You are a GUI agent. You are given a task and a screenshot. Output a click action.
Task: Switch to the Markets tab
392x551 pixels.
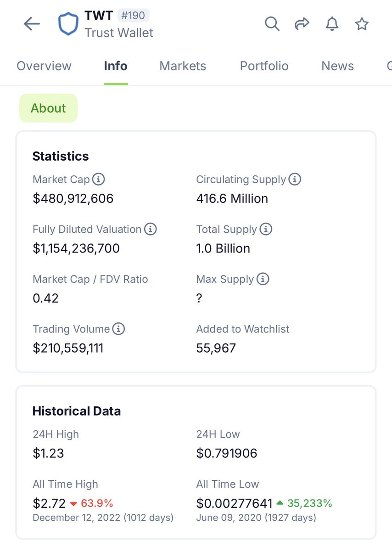(x=182, y=66)
